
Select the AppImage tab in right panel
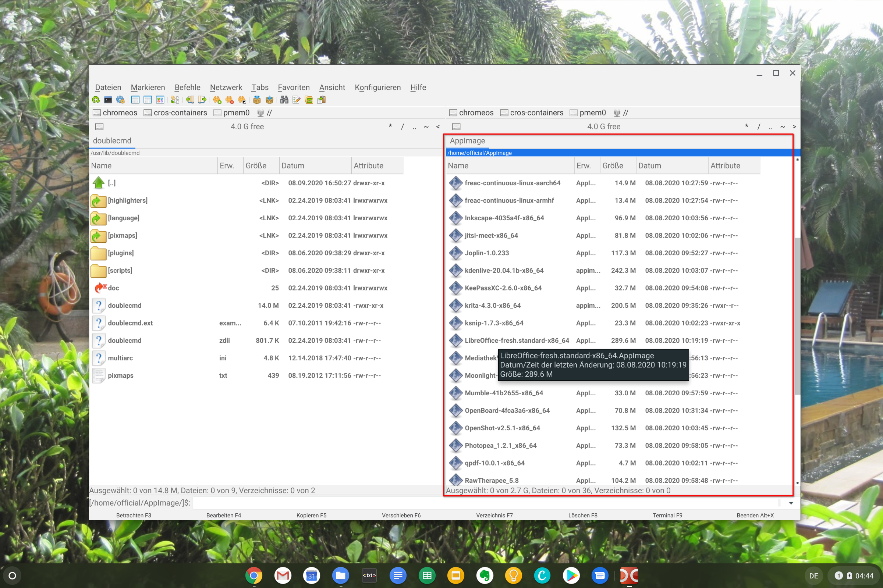pyautogui.click(x=467, y=140)
